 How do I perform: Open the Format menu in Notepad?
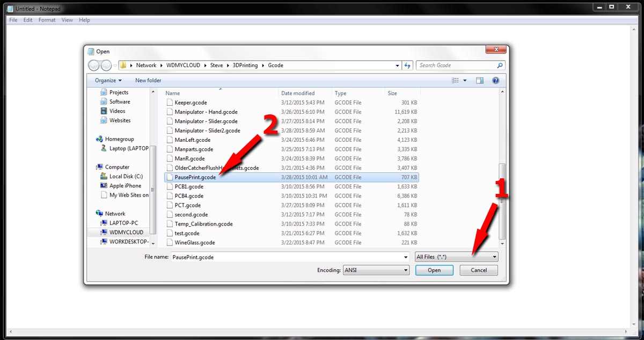(47, 20)
